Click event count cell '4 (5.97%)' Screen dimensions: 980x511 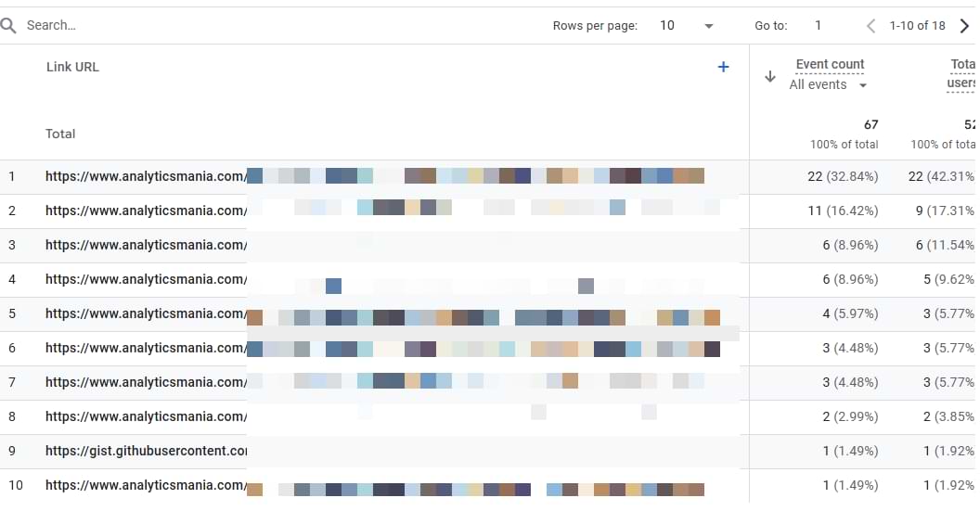[x=850, y=313]
